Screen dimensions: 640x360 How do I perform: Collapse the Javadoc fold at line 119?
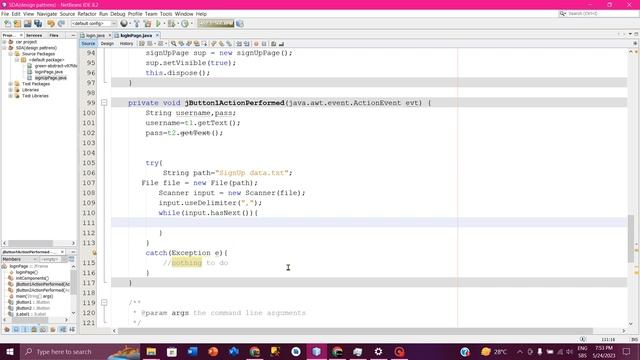(x=104, y=303)
